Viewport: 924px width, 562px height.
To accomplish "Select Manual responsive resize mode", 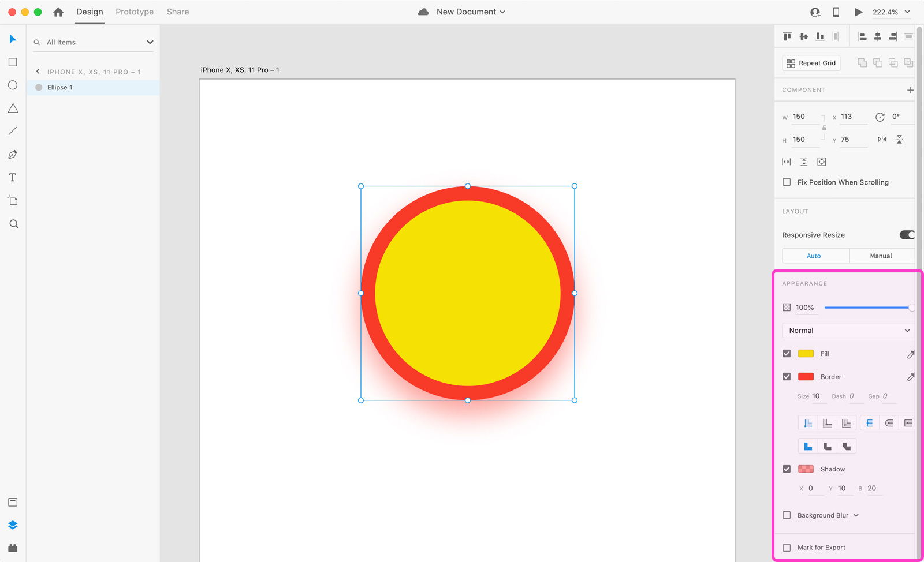I will click(x=882, y=256).
